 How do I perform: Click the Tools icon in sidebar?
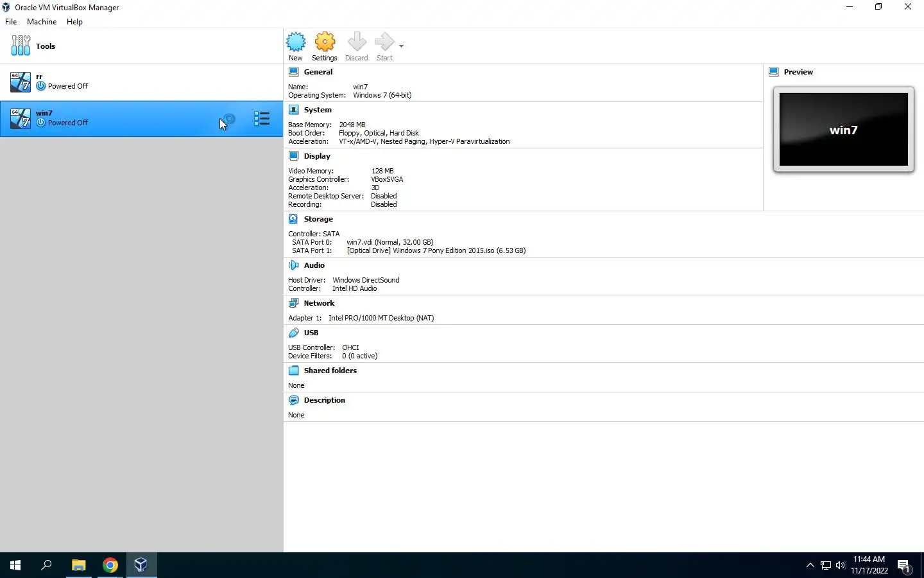click(21, 46)
